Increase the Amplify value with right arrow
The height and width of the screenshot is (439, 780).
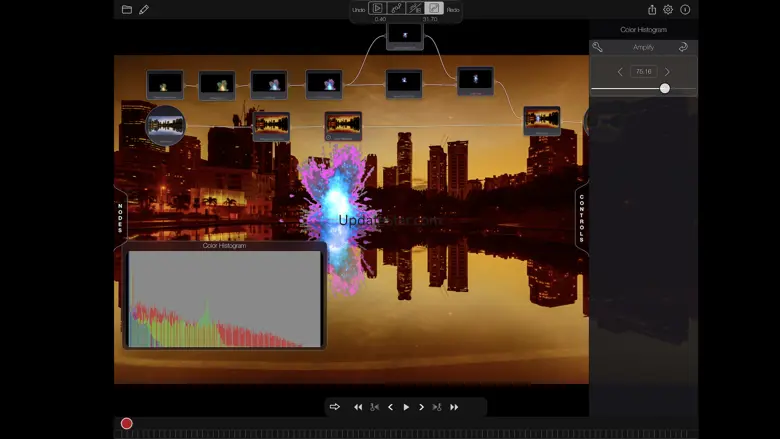667,72
